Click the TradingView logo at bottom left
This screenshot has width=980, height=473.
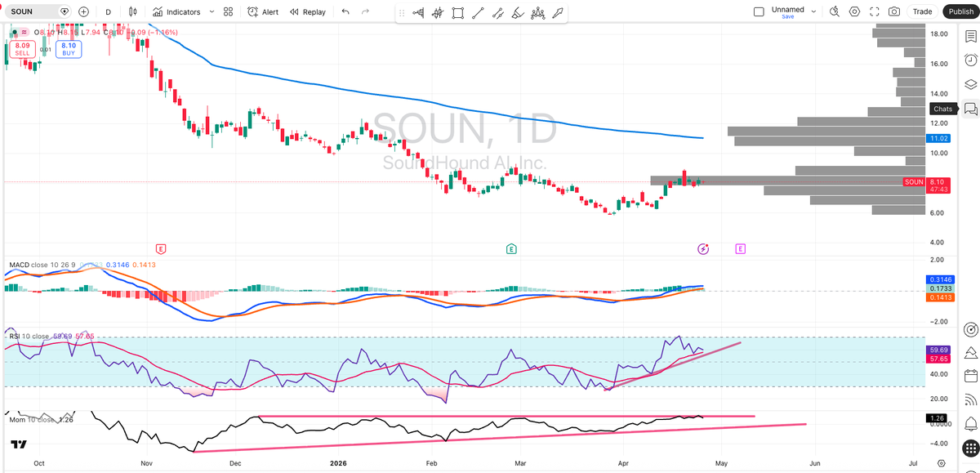(17, 445)
